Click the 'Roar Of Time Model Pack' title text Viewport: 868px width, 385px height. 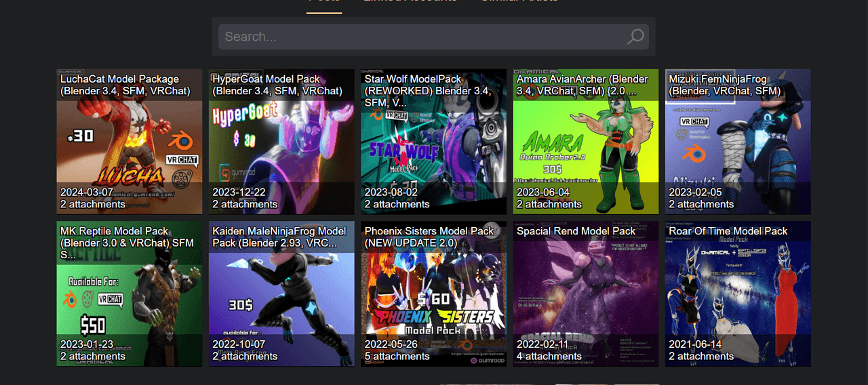point(728,231)
